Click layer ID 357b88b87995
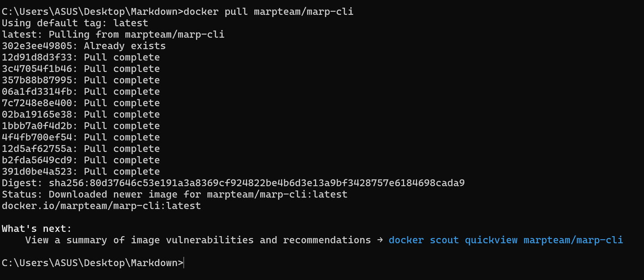This screenshot has height=280, width=644. point(39,80)
